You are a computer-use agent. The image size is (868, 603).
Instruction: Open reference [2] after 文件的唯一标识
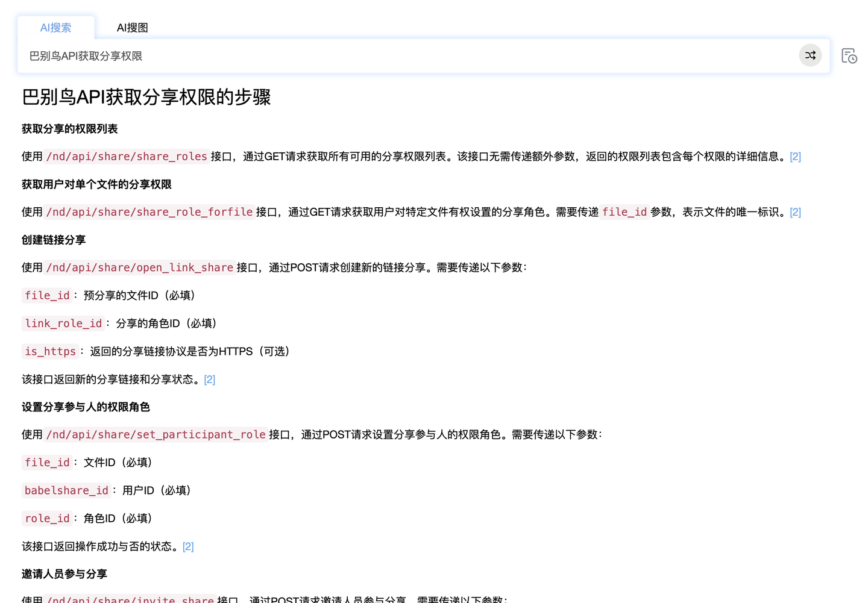click(x=795, y=212)
